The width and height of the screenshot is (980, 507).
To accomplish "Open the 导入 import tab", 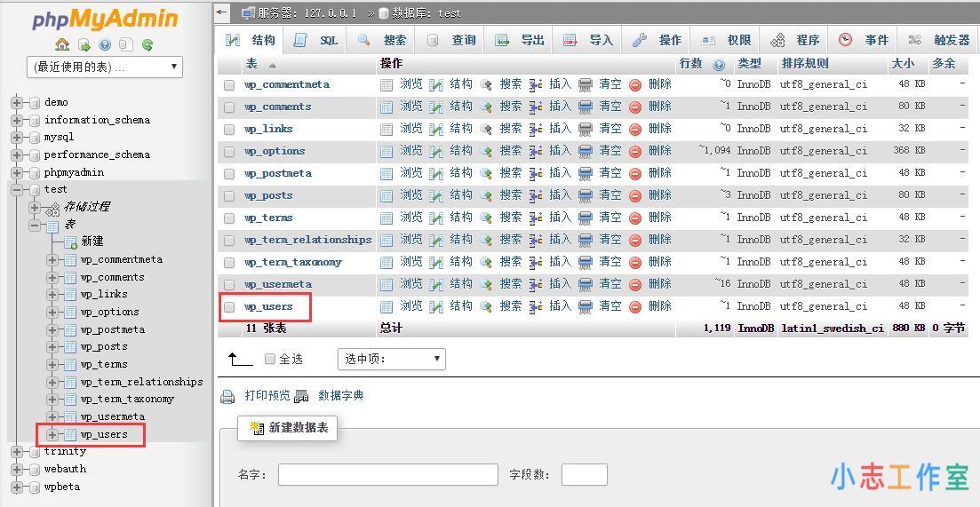I will (x=587, y=40).
